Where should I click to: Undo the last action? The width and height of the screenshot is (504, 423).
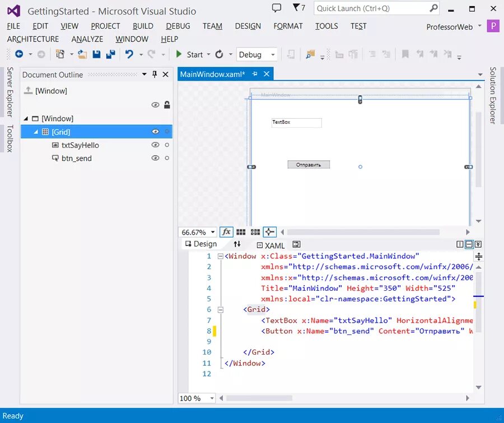coord(129,54)
